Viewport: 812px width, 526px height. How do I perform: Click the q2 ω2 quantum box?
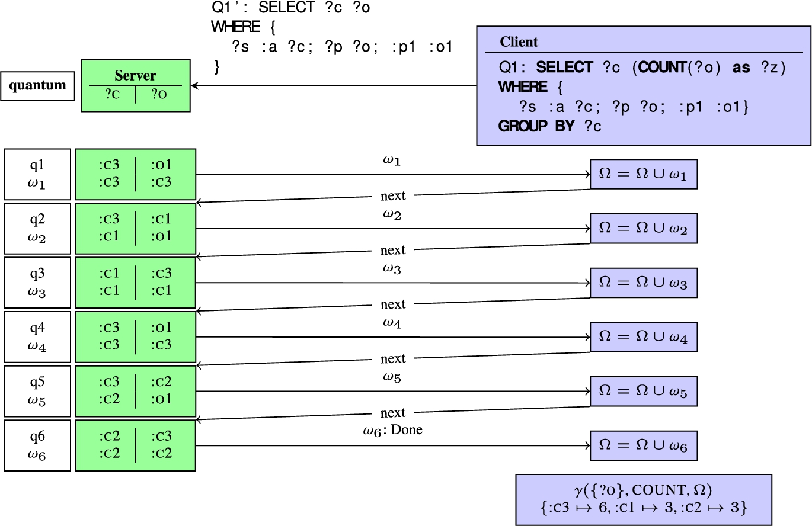(37, 229)
